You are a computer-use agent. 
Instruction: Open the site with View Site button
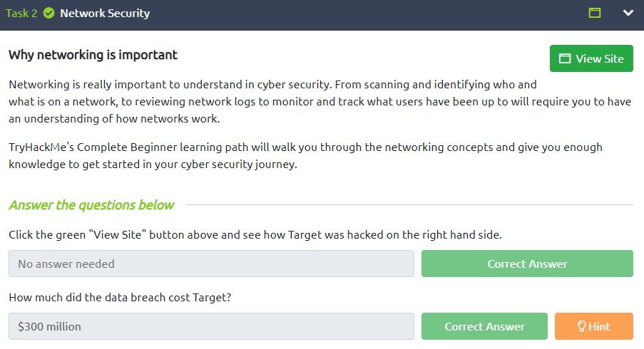click(x=591, y=58)
